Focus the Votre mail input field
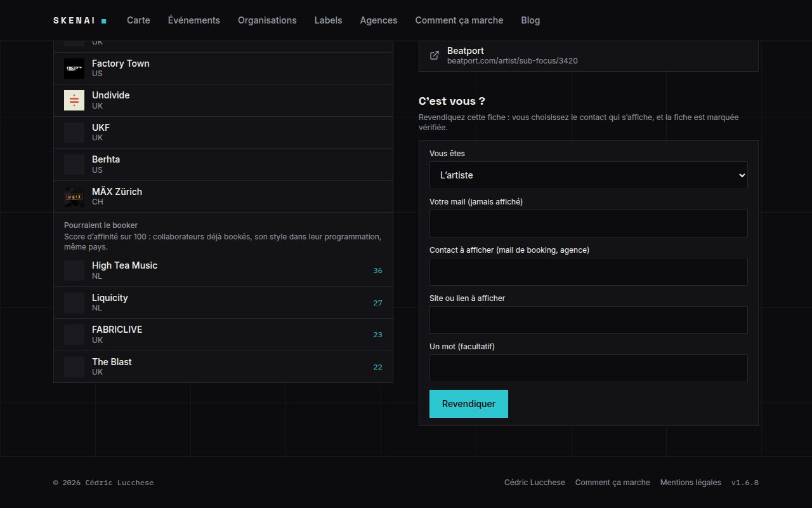 (x=589, y=224)
